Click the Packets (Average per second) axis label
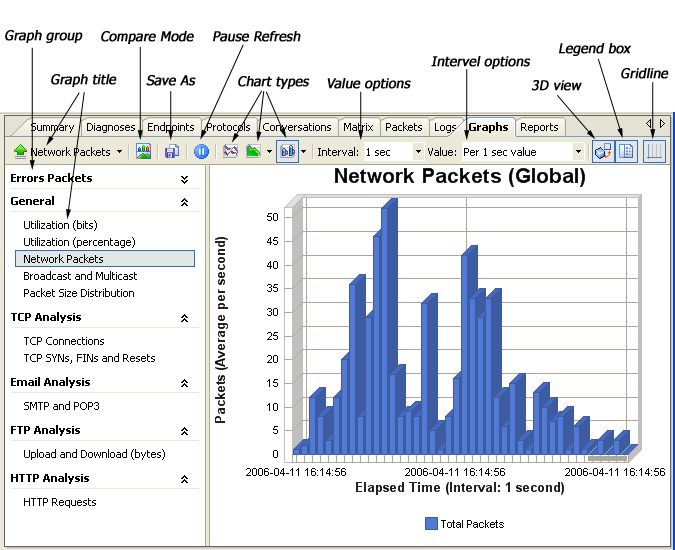This screenshot has height=550, width=675. pyautogui.click(x=220, y=330)
